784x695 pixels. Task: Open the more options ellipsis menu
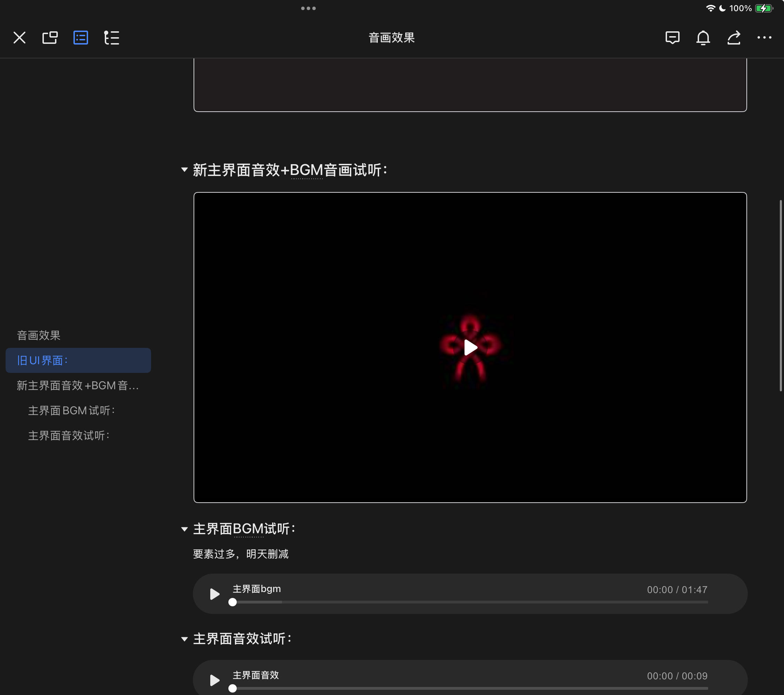click(x=764, y=38)
